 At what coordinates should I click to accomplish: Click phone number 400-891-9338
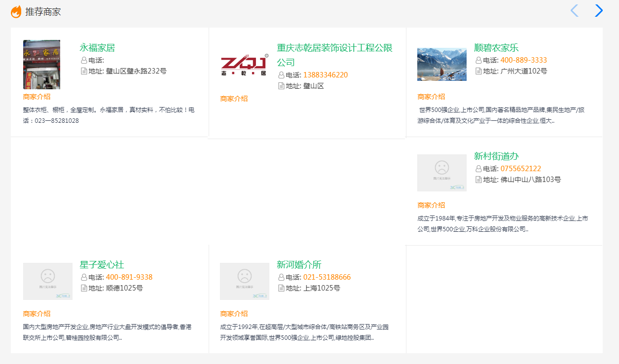[129, 277]
